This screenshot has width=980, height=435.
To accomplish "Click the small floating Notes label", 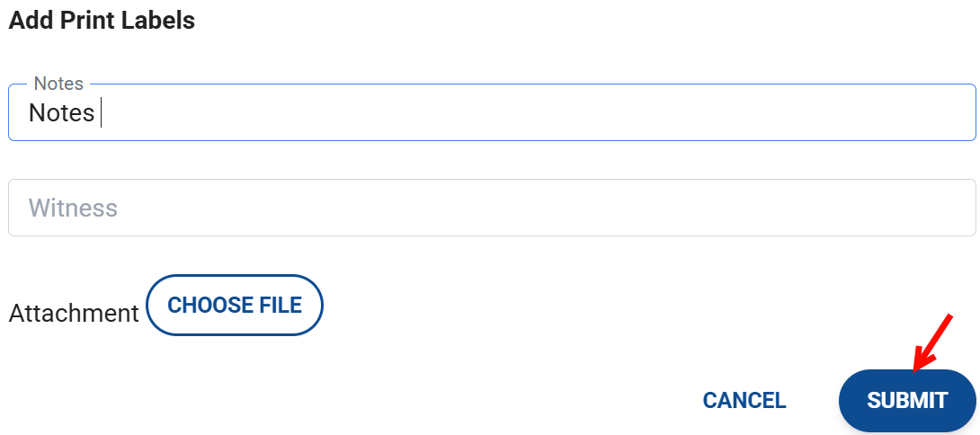I will (x=58, y=84).
